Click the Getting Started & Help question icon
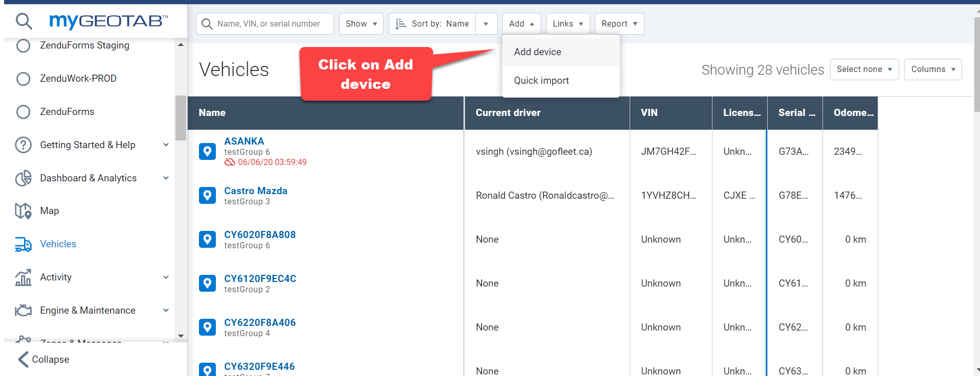The image size is (980, 376). pyautogui.click(x=23, y=145)
